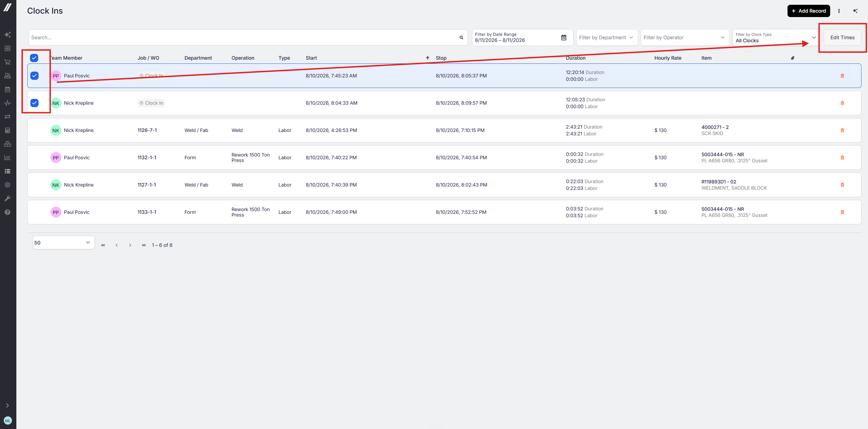This screenshot has width=868, height=429.
Task: Go to the previous page of results
Action: click(117, 245)
